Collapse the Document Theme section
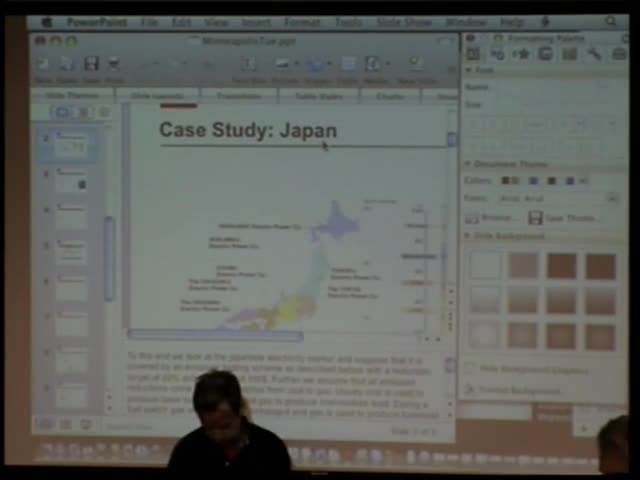The height and width of the screenshot is (480, 640). click(468, 164)
